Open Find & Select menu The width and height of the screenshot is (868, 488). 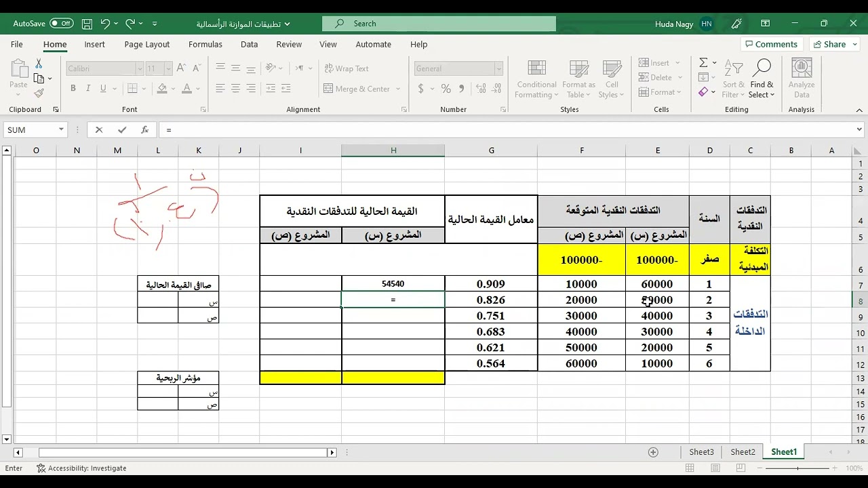[x=762, y=79]
